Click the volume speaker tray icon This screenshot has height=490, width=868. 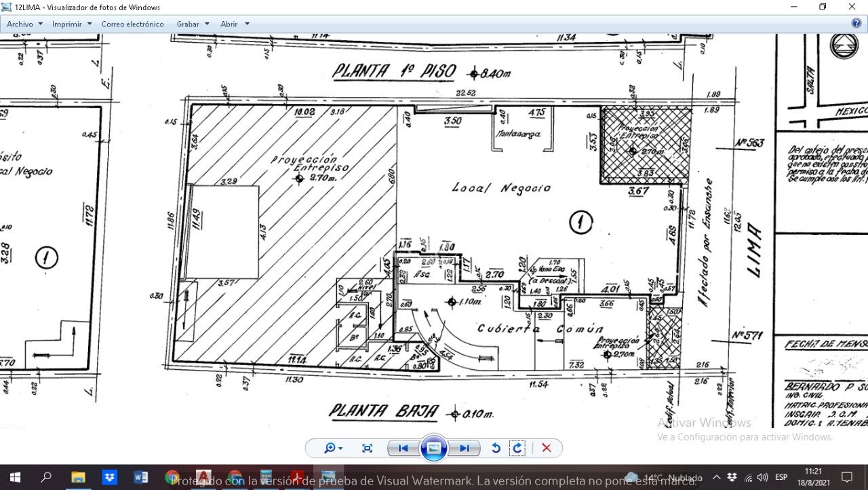pos(762,477)
